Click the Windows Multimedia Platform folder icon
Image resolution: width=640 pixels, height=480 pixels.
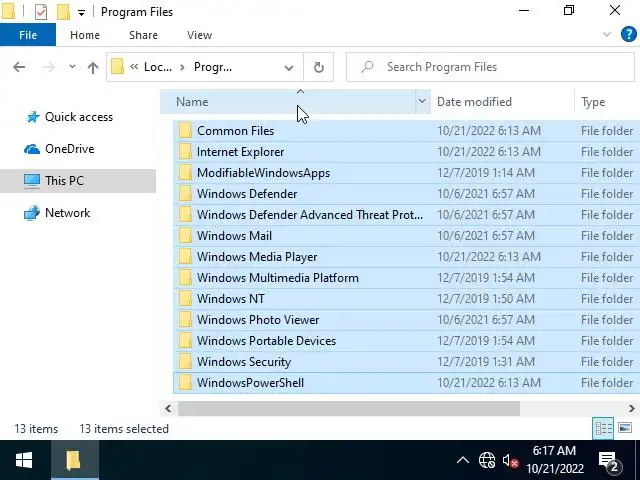coord(185,278)
